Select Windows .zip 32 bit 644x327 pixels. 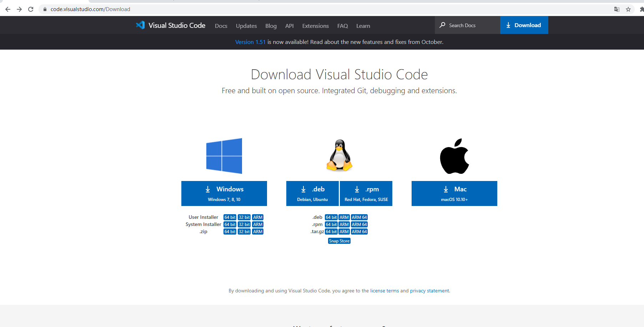(244, 232)
